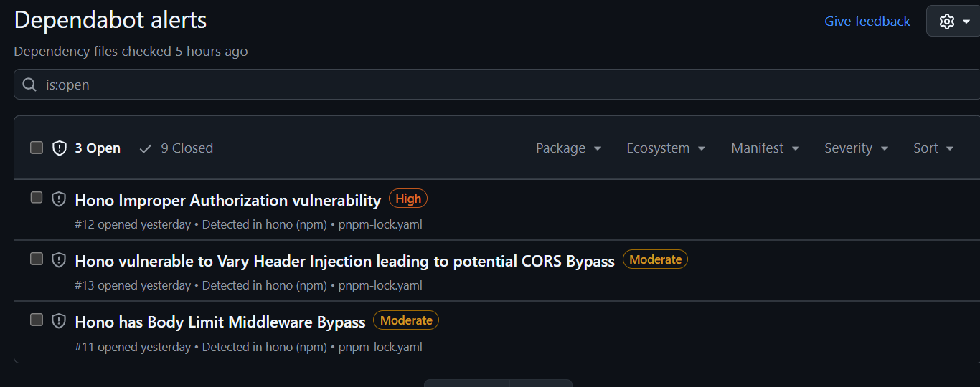Click shield icon beside 3 Open
Screen dimensions: 980x387
(60, 148)
